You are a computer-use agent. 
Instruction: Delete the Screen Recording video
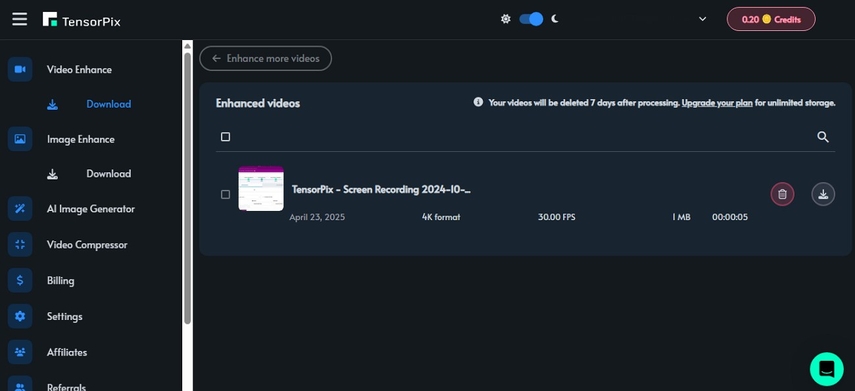click(x=782, y=194)
